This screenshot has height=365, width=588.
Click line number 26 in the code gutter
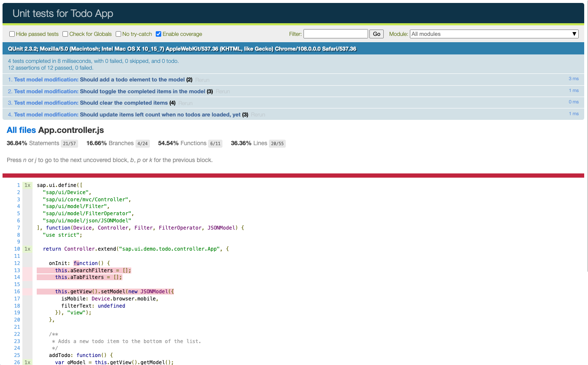click(x=17, y=362)
